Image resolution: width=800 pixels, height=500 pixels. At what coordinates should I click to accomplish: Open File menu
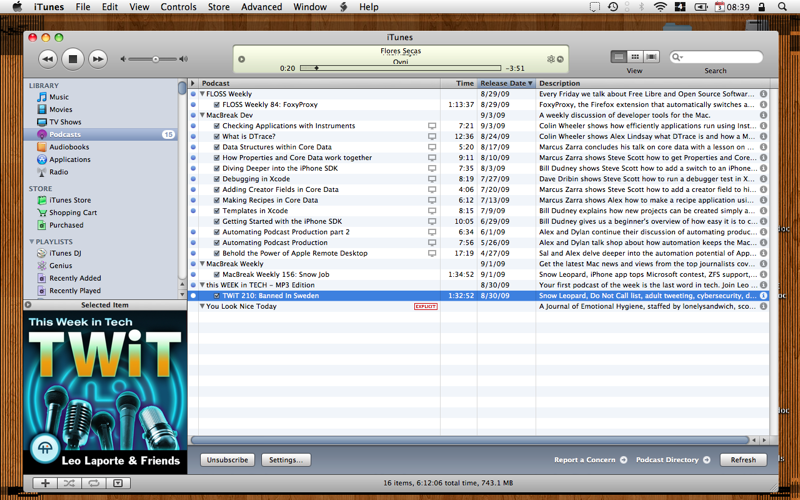coord(83,7)
